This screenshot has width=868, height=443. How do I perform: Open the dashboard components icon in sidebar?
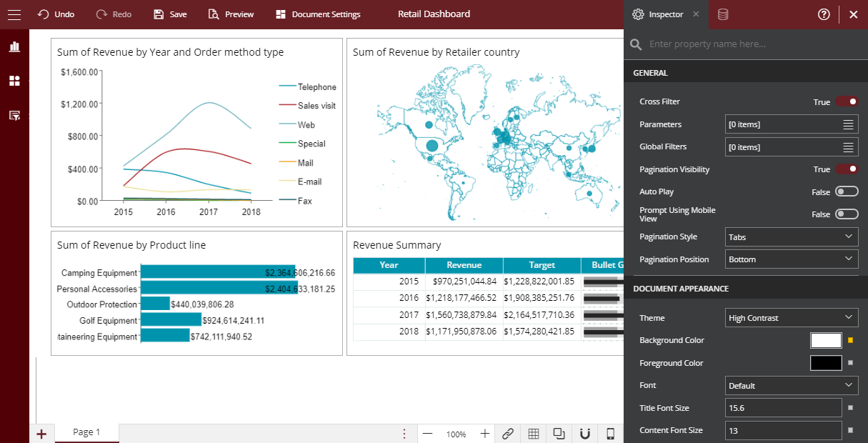coord(14,81)
